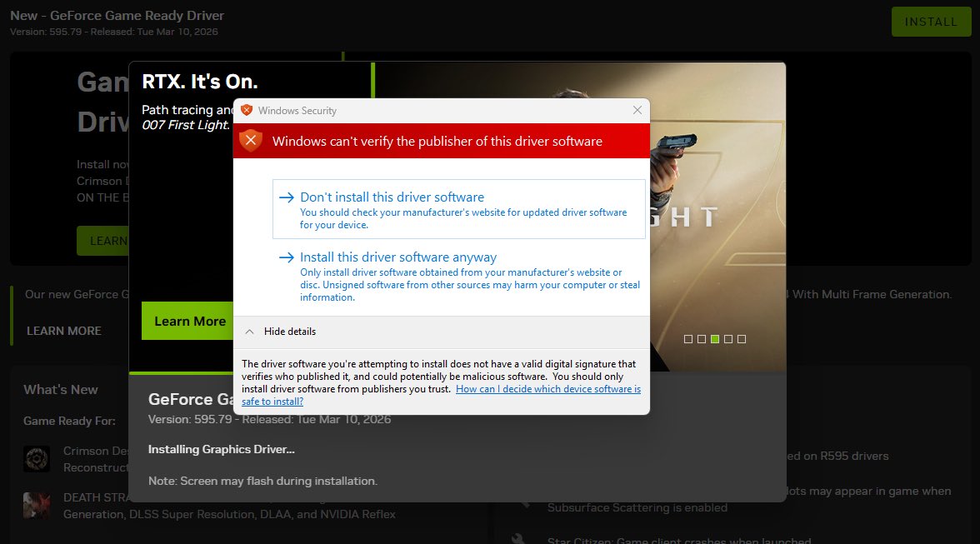Viewport: 980px width, 544px height.
Task: Select the fourth carousel slide indicator
Action: click(x=728, y=339)
